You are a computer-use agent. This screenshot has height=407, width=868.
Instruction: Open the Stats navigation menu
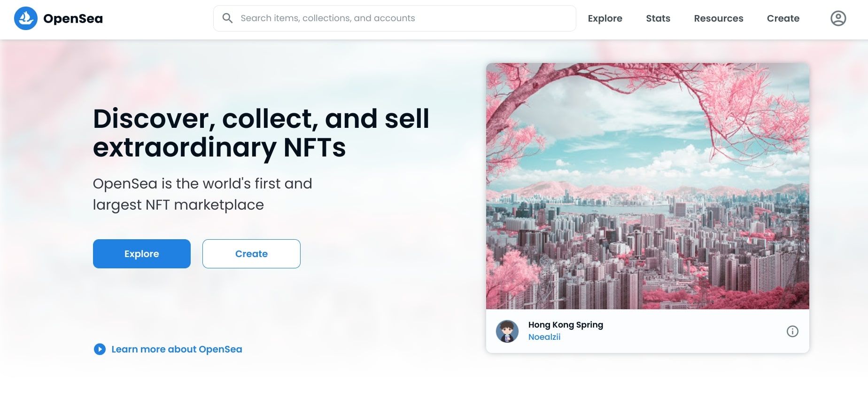coord(658,18)
